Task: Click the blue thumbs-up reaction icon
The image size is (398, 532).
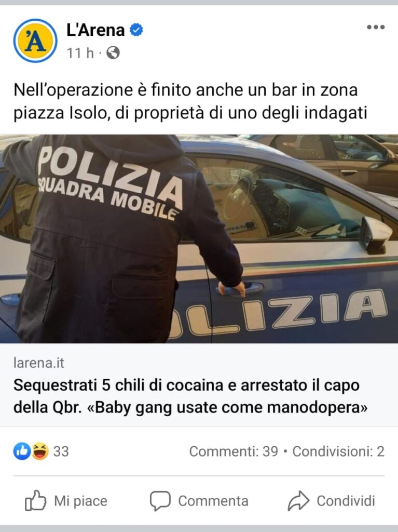Action: tap(22, 451)
